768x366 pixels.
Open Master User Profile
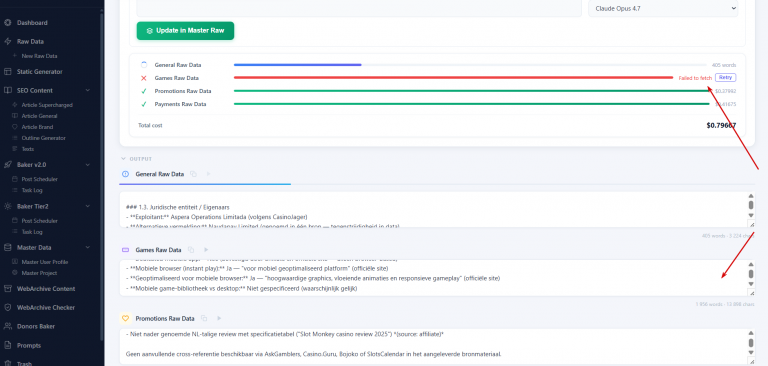[45, 262]
